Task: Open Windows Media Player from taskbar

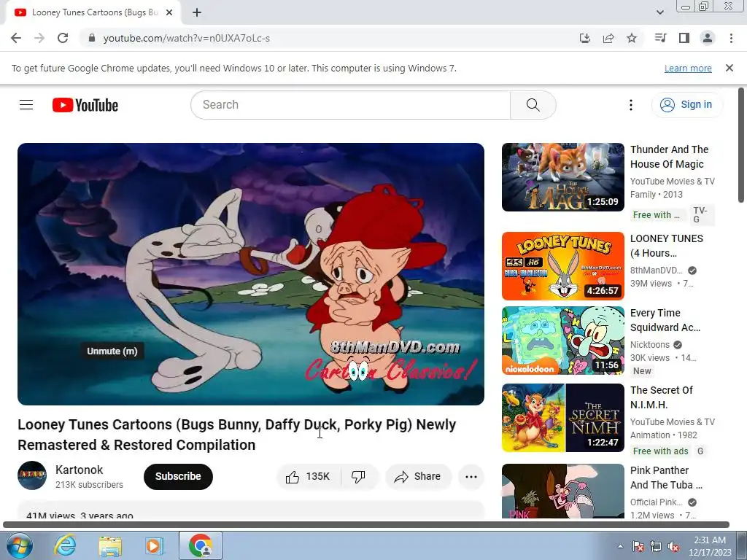Action: 155,545
